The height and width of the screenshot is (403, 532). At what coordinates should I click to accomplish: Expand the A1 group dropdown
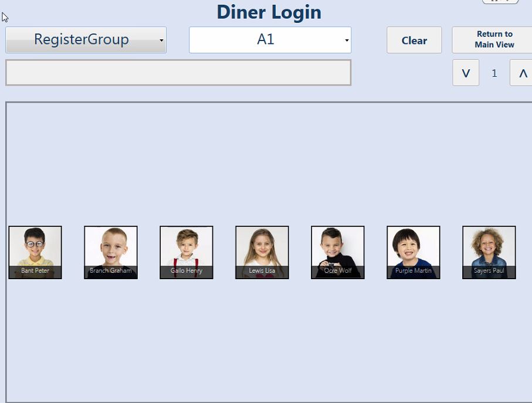tap(270, 40)
